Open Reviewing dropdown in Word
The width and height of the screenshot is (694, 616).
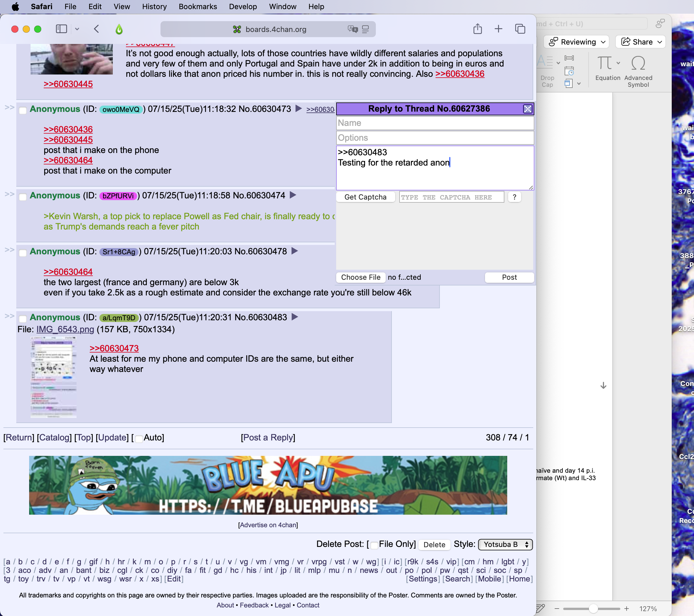click(x=576, y=42)
